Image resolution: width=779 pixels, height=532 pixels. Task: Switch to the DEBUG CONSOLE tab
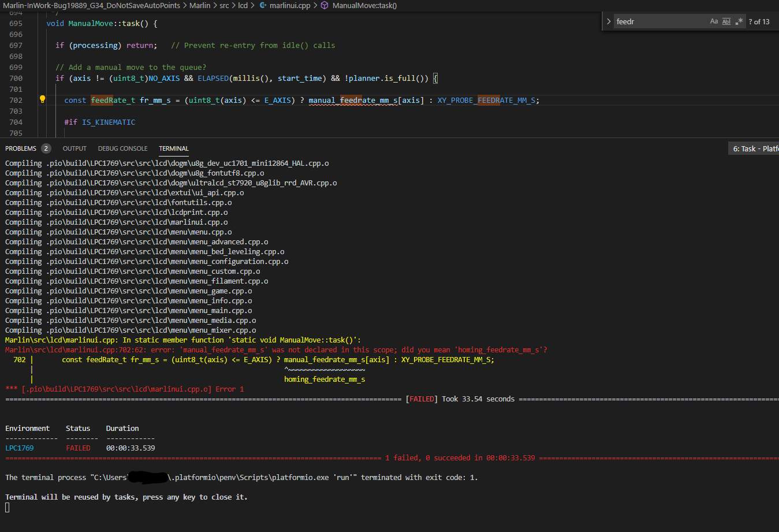[122, 148]
